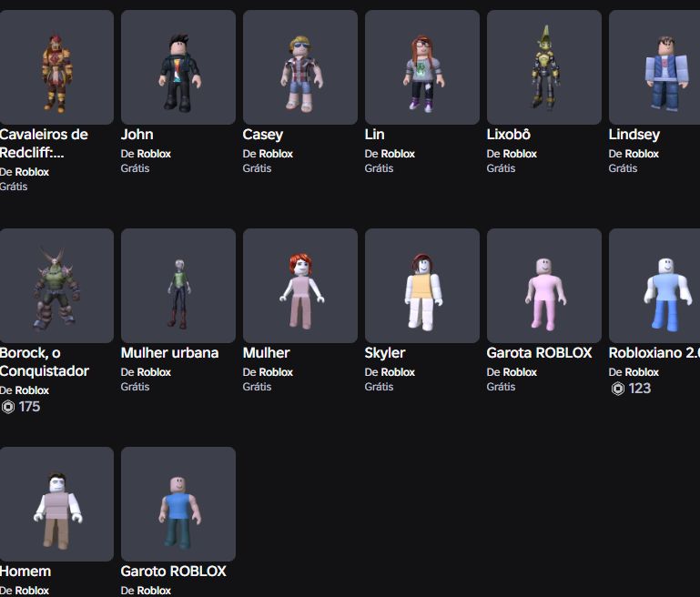This screenshot has height=597, width=700.
Task: Open the Garota ROBLOX title link
Action: (x=539, y=353)
